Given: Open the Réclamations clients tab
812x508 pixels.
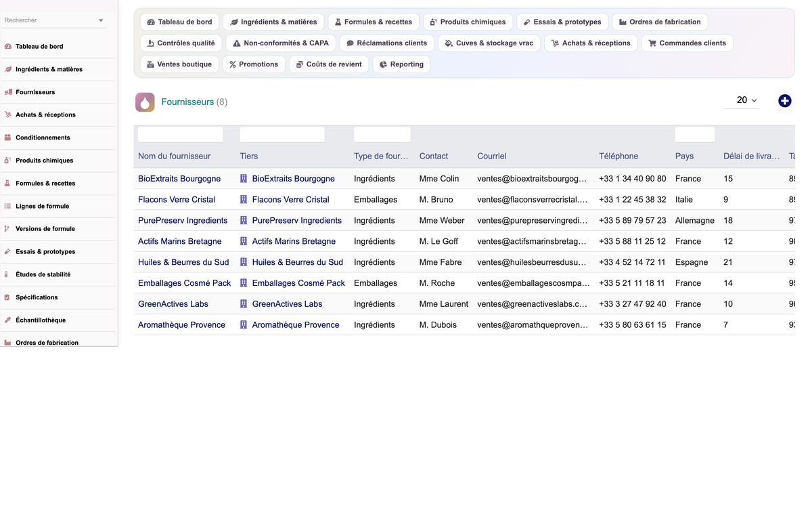Looking at the screenshot, I should [387, 43].
